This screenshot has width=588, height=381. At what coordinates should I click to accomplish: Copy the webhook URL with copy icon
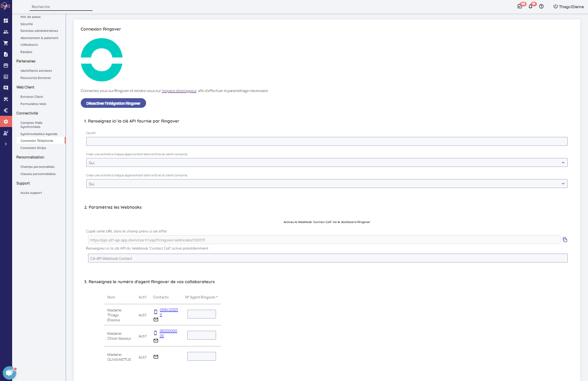point(565,240)
